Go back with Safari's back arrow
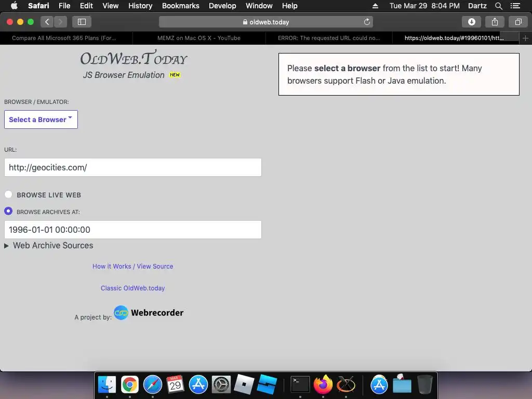Viewport: 532px width, 399px height. pos(47,22)
